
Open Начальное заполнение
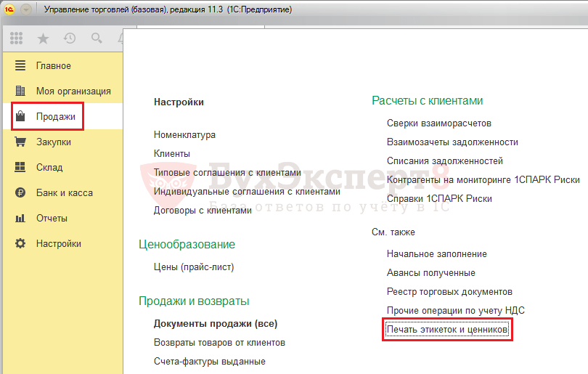pos(437,254)
